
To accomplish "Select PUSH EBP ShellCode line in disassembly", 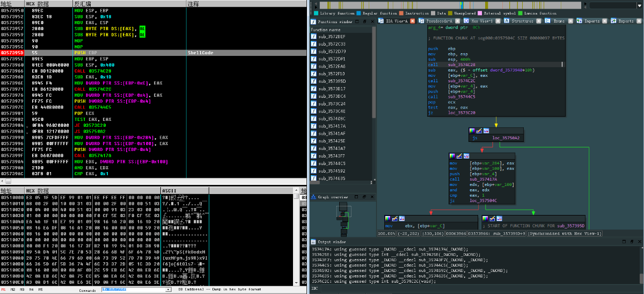I will (x=152, y=54).
